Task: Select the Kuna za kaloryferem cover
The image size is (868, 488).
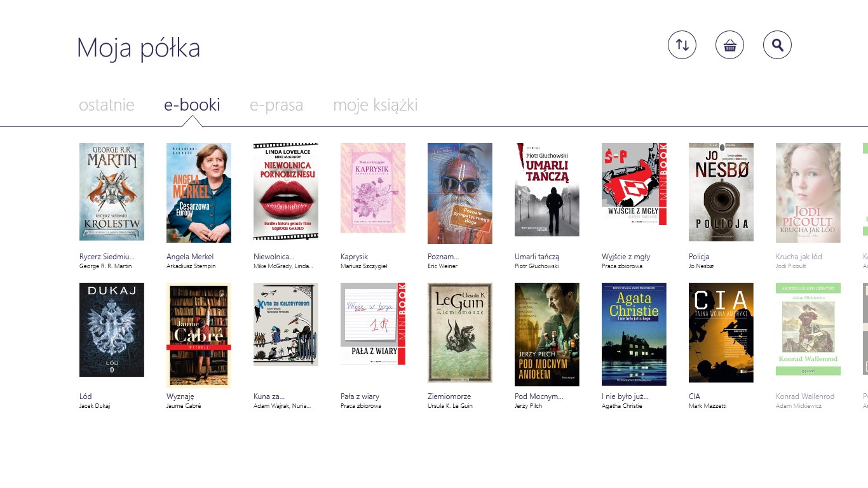Action: click(286, 324)
